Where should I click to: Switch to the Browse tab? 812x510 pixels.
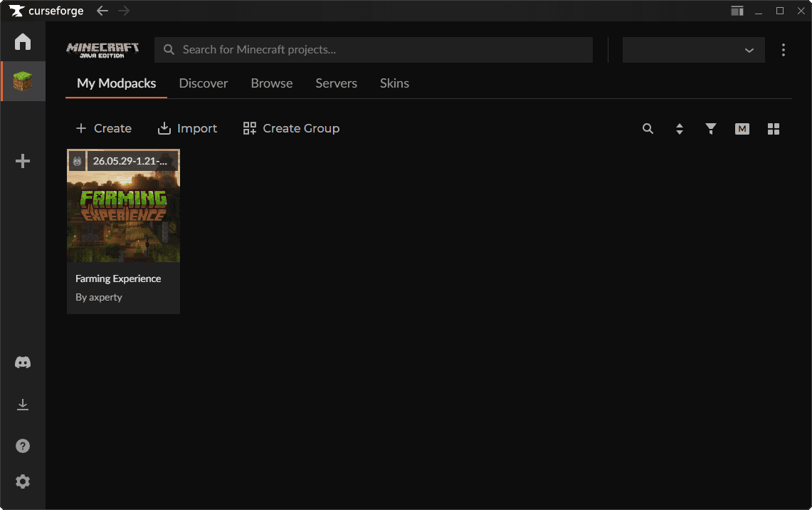tap(272, 83)
